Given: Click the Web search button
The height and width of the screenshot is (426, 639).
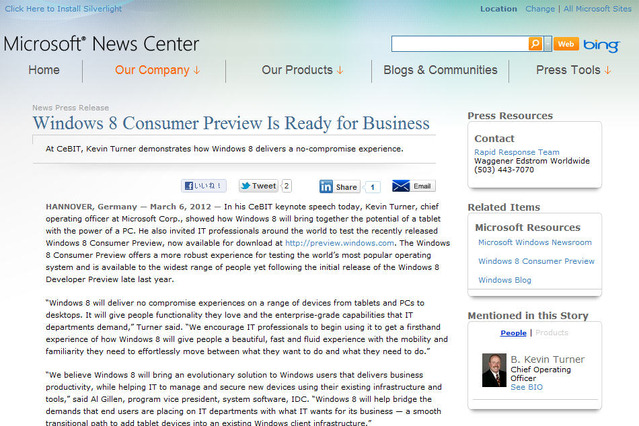Looking at the screenshot, I should [x=566, y=44].
